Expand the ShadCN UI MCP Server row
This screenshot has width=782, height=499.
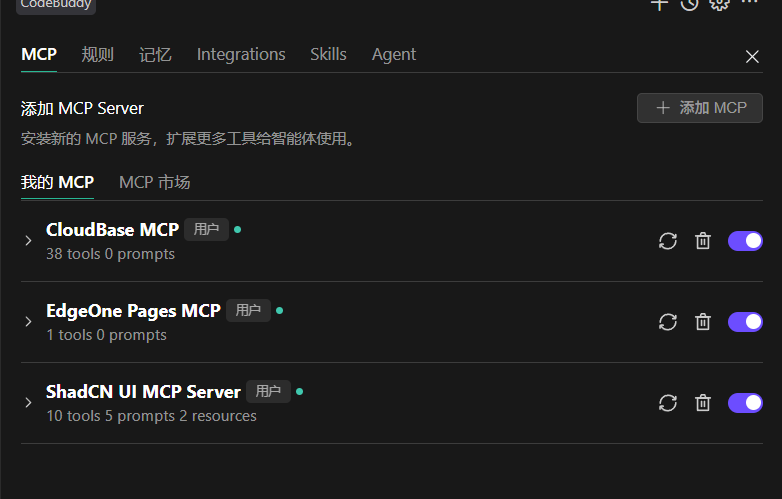click(x=28, y=402)
